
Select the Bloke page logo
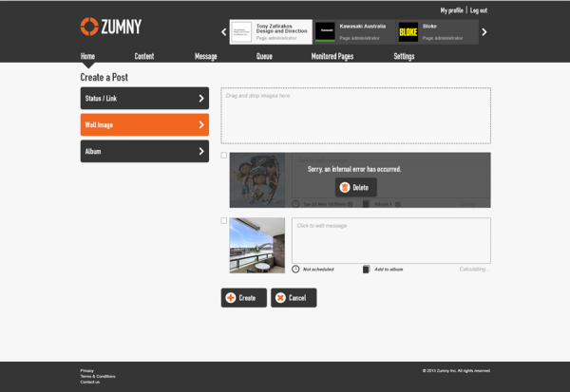[x=408, y=32]
